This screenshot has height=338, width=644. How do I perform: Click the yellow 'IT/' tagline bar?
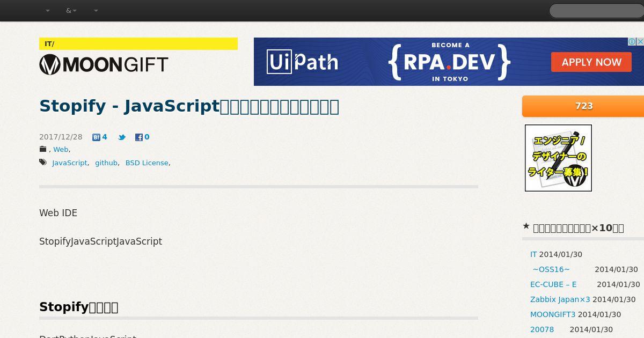point(138,44)
